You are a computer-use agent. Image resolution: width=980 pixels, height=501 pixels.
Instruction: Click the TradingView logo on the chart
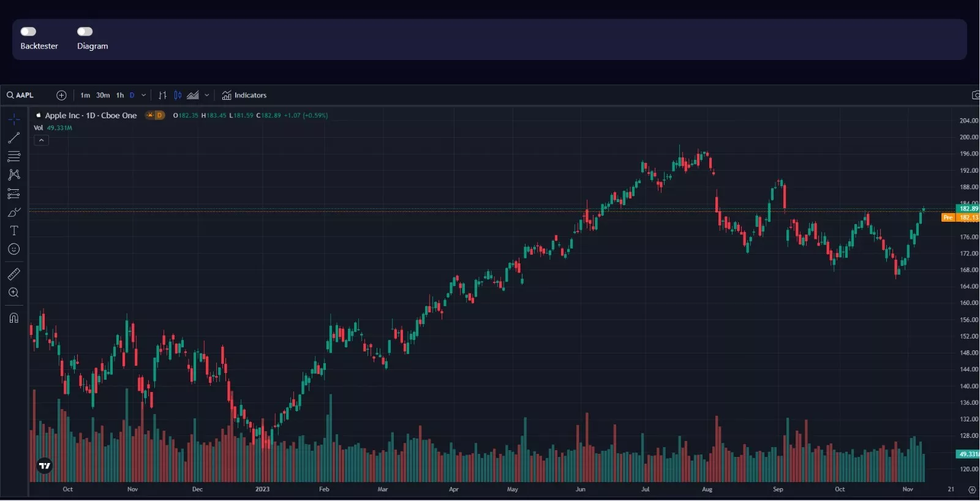click(45, 466)
